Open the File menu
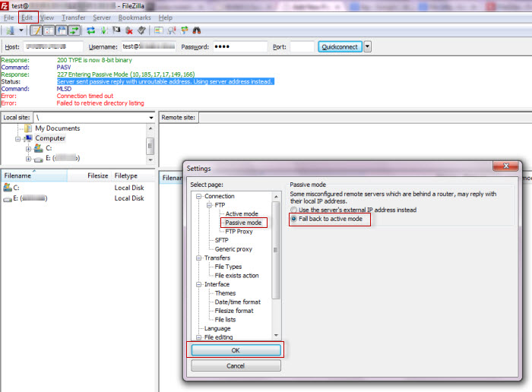 click(9, 17)
